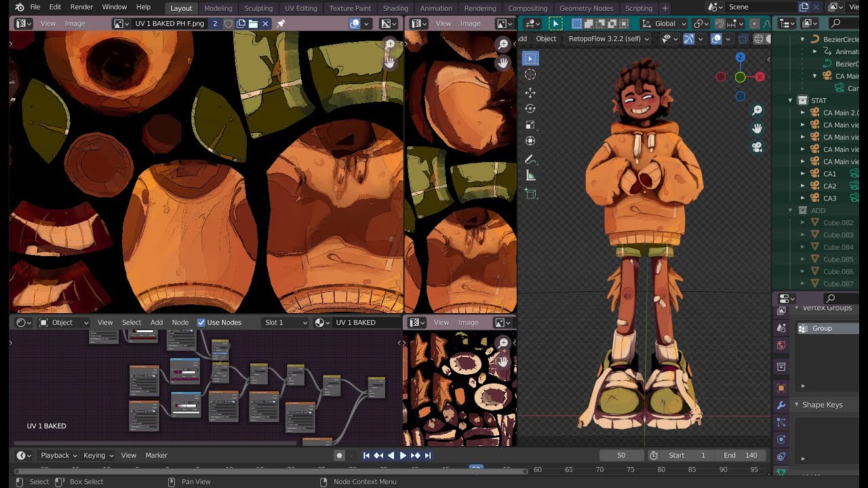Open an image file via folder icon
This screenshot has height=488, width=868.
point(253,23)
